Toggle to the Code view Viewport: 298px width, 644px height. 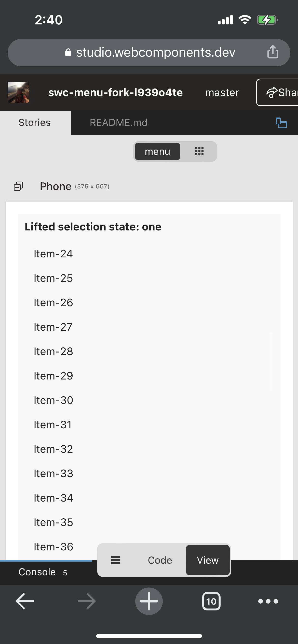pos(160,560)
